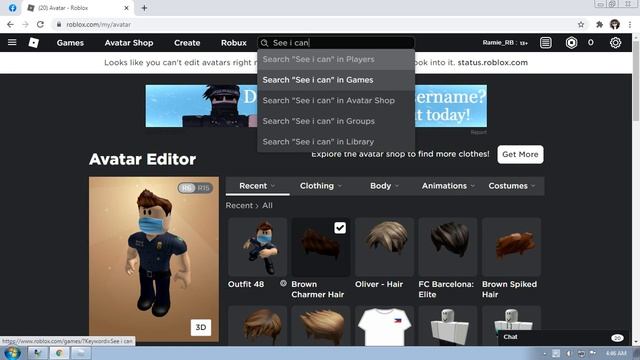Screen dimensions: 640x360
Task: Search "See i can" in Library
Action: pyautogui.click(x=336, y=142)
